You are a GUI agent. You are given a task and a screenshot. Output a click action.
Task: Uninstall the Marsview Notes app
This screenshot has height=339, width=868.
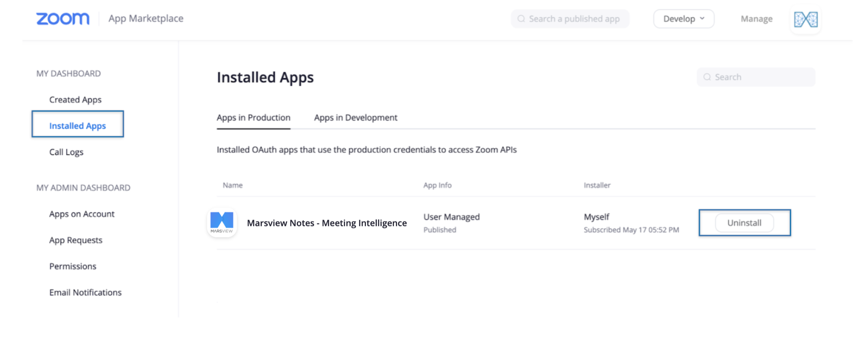pyautogui.click(x=744, y=223)
